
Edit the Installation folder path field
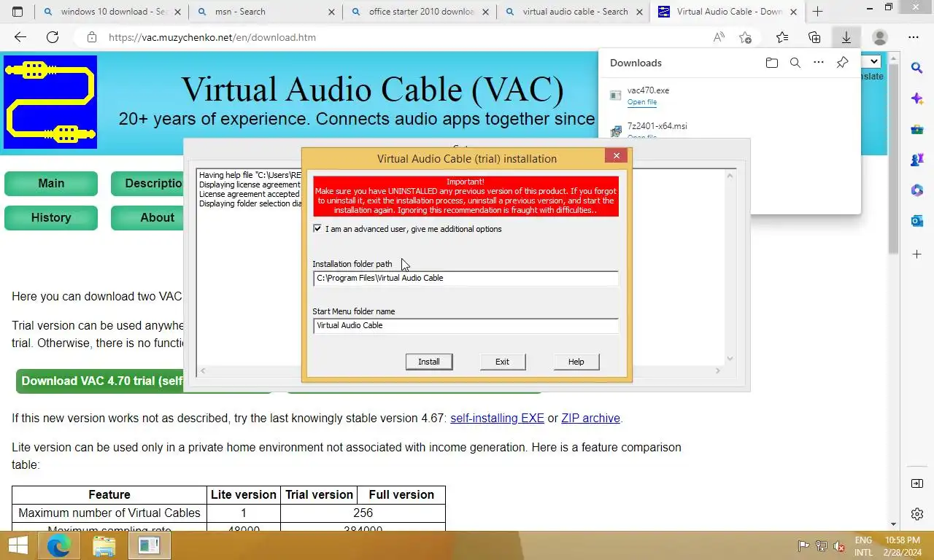coord(466,278)
